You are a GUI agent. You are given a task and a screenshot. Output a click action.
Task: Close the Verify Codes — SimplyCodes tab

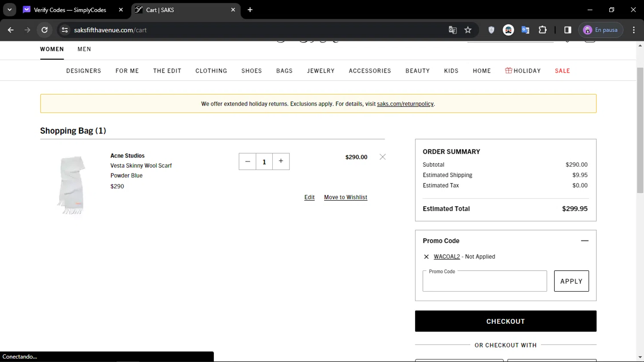[x=121, y=9]
